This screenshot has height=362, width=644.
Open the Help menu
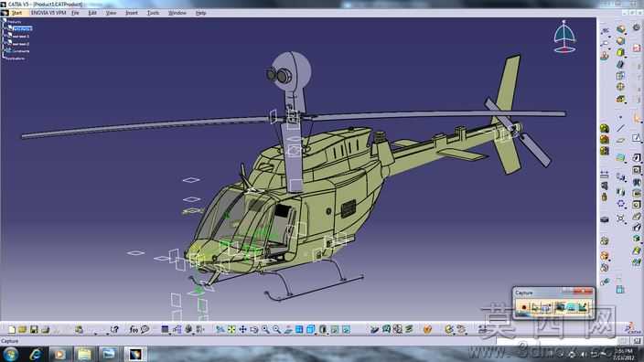(x=201, y=13)
